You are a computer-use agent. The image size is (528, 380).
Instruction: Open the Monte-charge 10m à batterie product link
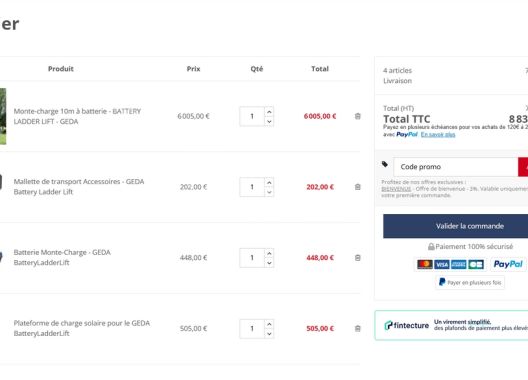point(77,116)
